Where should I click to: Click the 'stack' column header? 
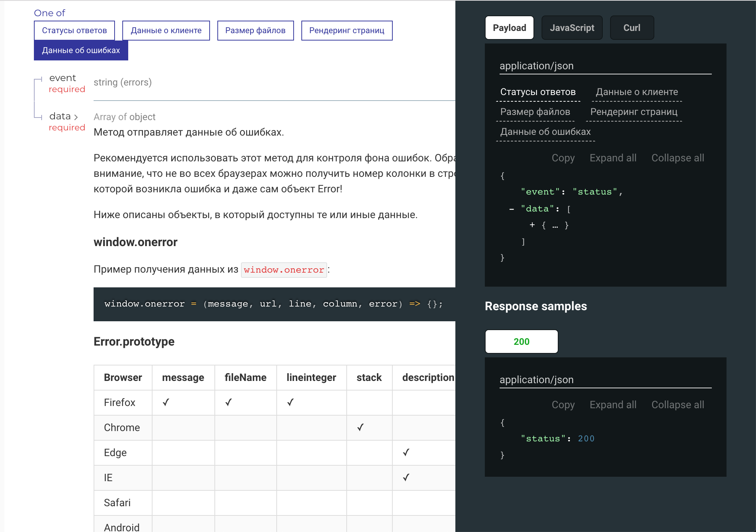(x=369, y=378)
